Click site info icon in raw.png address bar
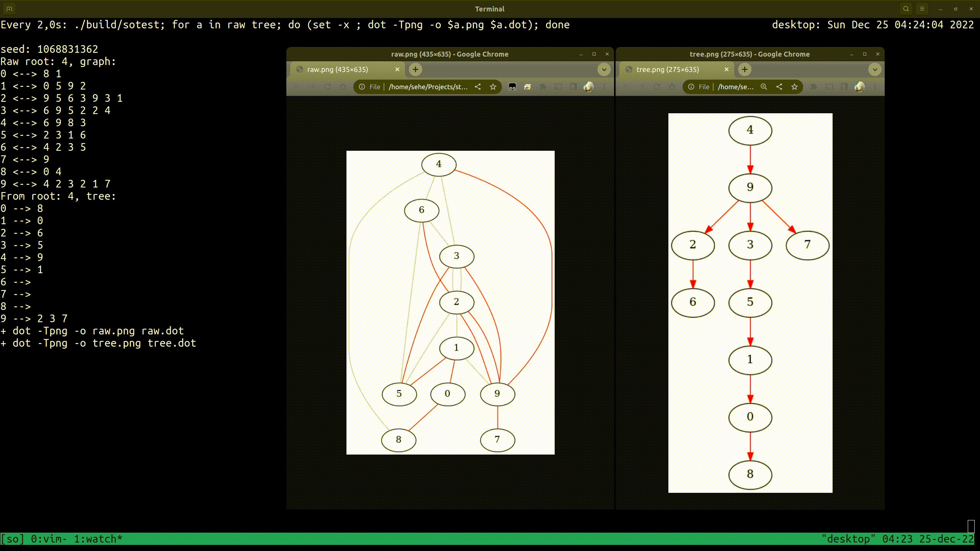The image size is (980, 551). point(362,87)
